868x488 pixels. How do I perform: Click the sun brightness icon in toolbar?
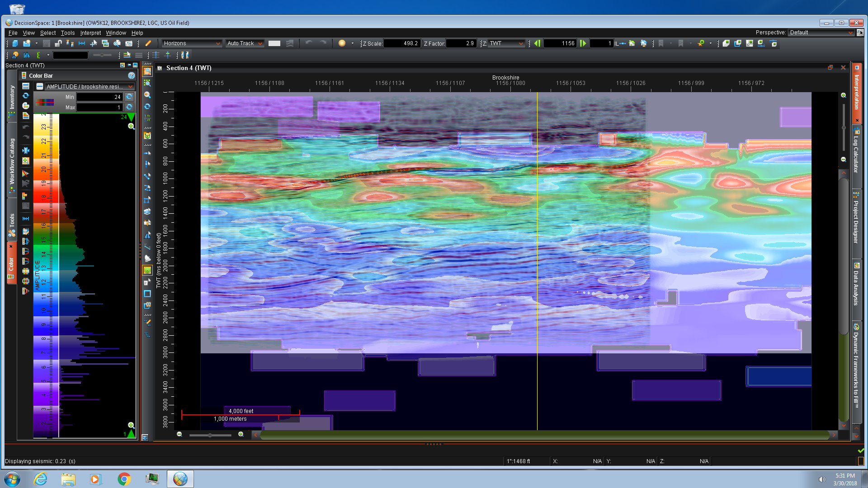tap(342, 43)
